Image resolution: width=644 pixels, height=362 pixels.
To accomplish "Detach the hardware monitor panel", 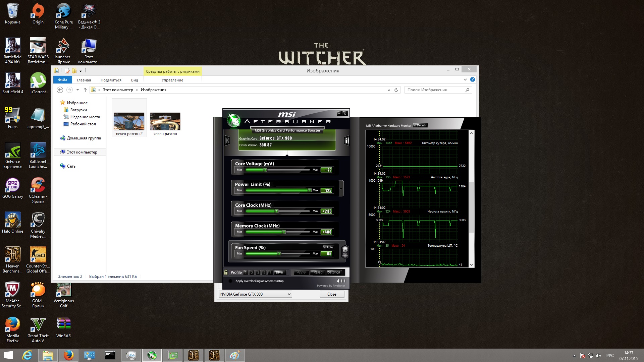I will click(x=420, y=125).
